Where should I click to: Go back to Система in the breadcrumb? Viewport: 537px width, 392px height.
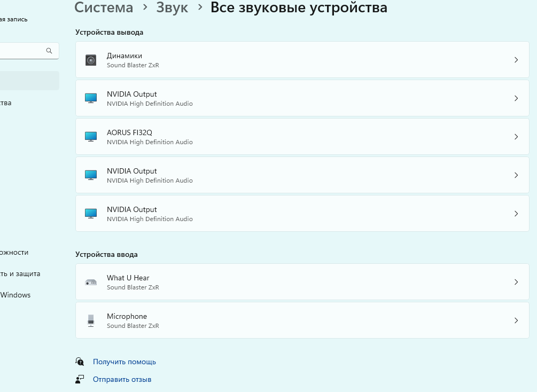tap(104, 7)
